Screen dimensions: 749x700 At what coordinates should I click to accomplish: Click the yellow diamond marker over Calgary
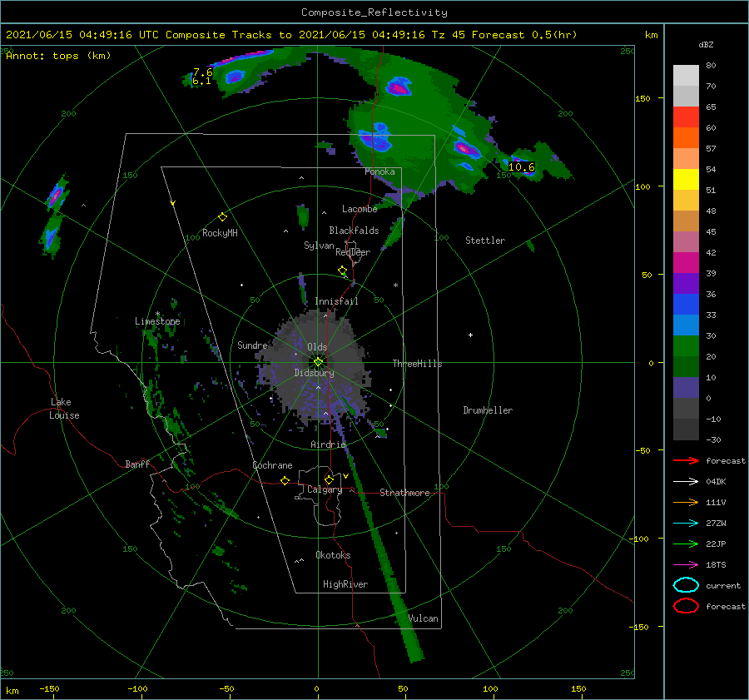(x=329, y=479)
